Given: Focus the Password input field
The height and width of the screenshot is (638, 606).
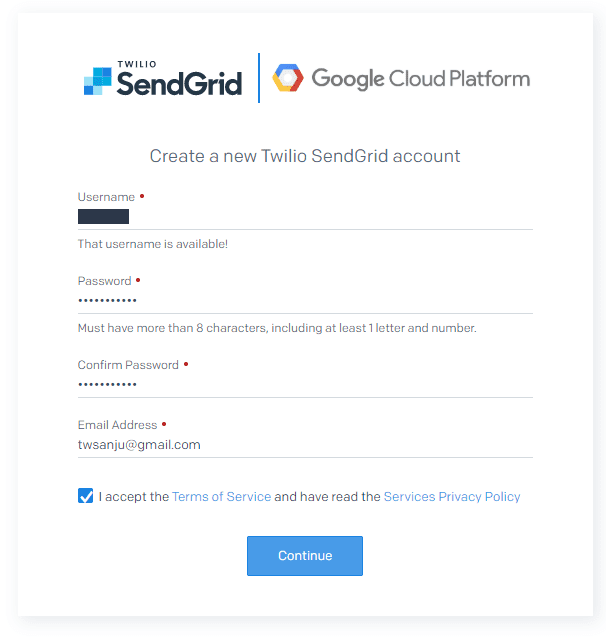Looking at the screenshot, I should (x=305, y=301).
